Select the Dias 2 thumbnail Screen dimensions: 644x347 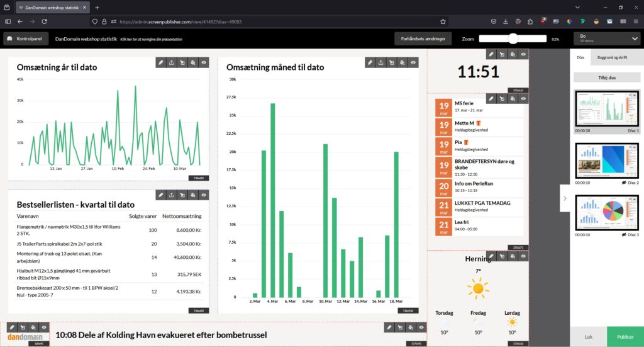click(x=607, y=161)
